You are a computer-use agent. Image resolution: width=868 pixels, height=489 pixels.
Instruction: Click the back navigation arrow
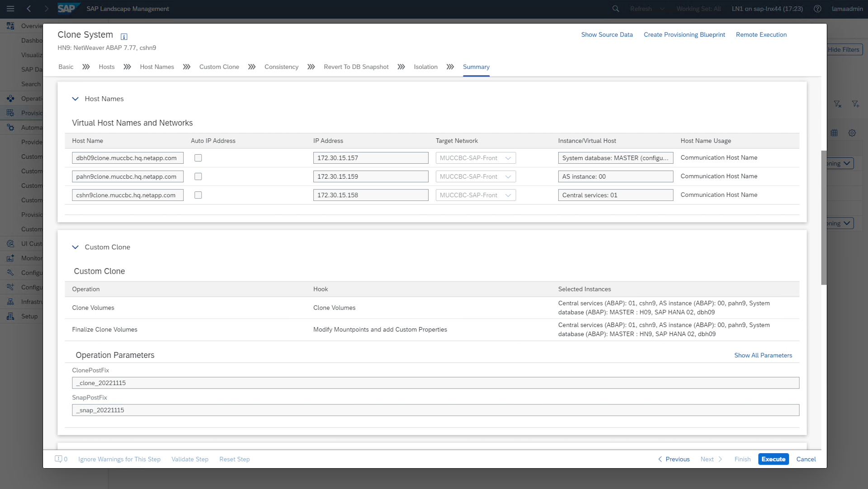point(29,9)
